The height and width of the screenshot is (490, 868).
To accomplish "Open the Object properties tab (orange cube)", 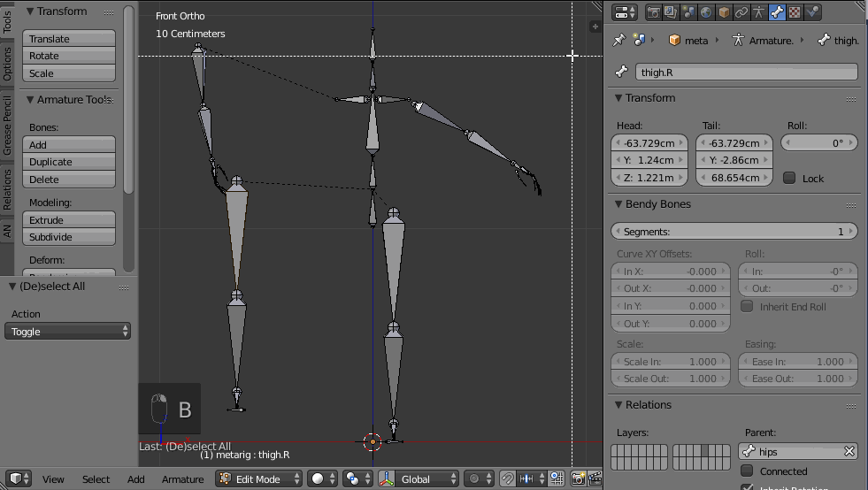I will tap(724, 12).
